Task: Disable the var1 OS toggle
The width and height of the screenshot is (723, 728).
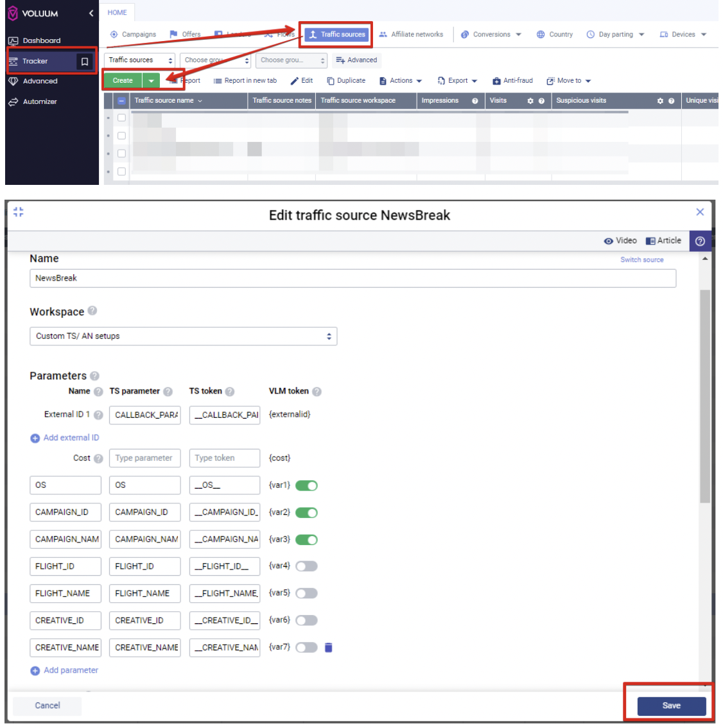Action: pyautogui.click(x=306, y=486)
